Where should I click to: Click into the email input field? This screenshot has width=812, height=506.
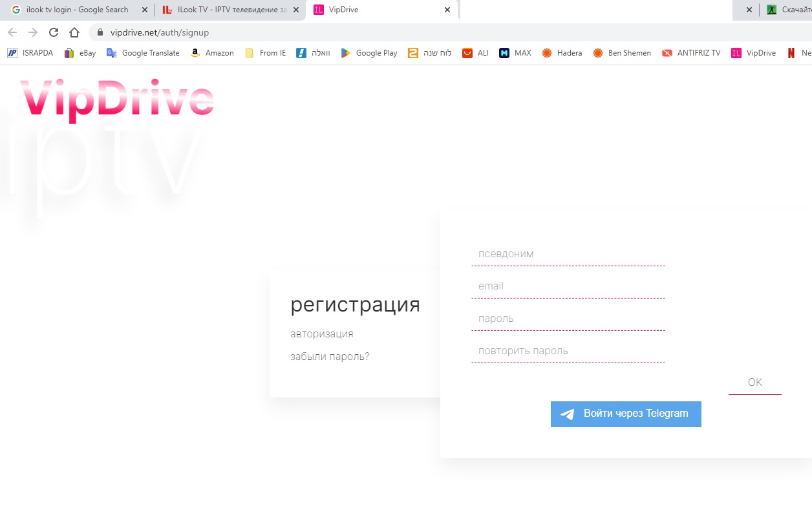(568, 286)
